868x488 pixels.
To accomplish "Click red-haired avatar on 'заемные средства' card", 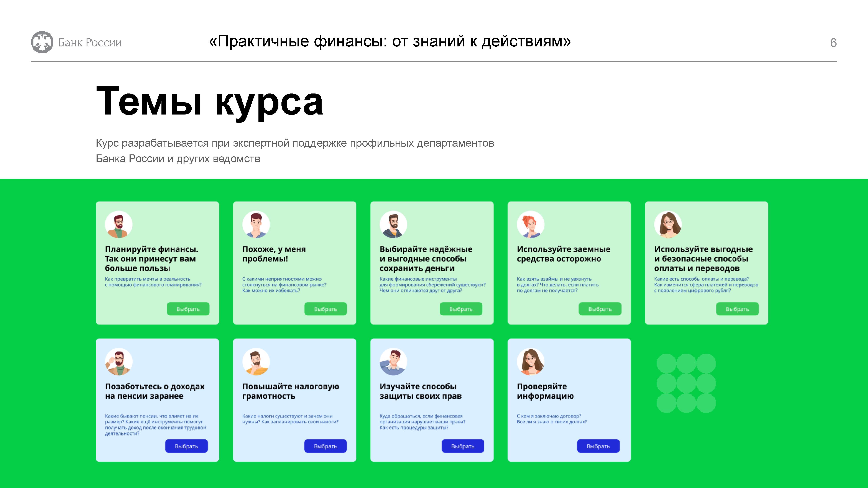I will click(x=531, y=225).
